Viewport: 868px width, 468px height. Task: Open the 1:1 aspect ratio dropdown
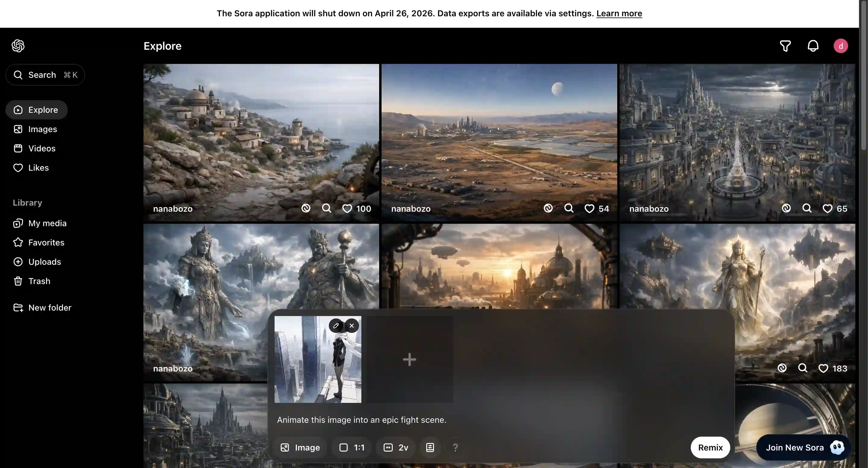click(x=352, y=447)
